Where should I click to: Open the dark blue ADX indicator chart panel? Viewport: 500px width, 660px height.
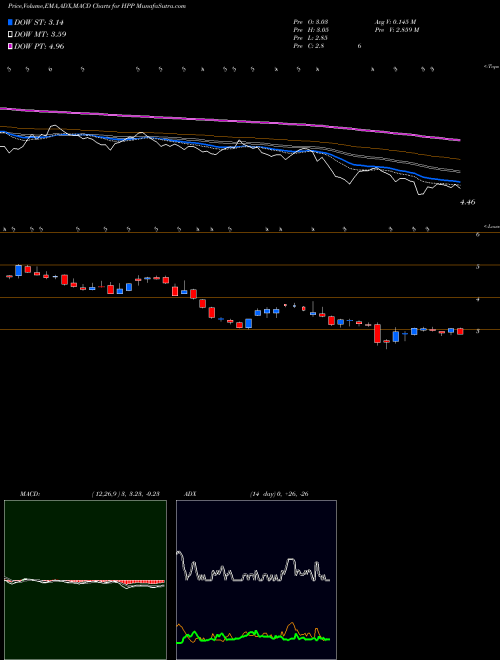coord(256,580)
